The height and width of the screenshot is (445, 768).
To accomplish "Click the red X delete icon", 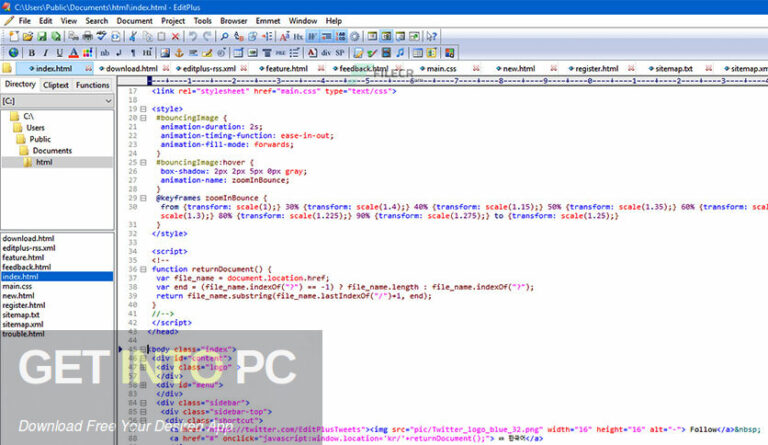I will (175, 36).
